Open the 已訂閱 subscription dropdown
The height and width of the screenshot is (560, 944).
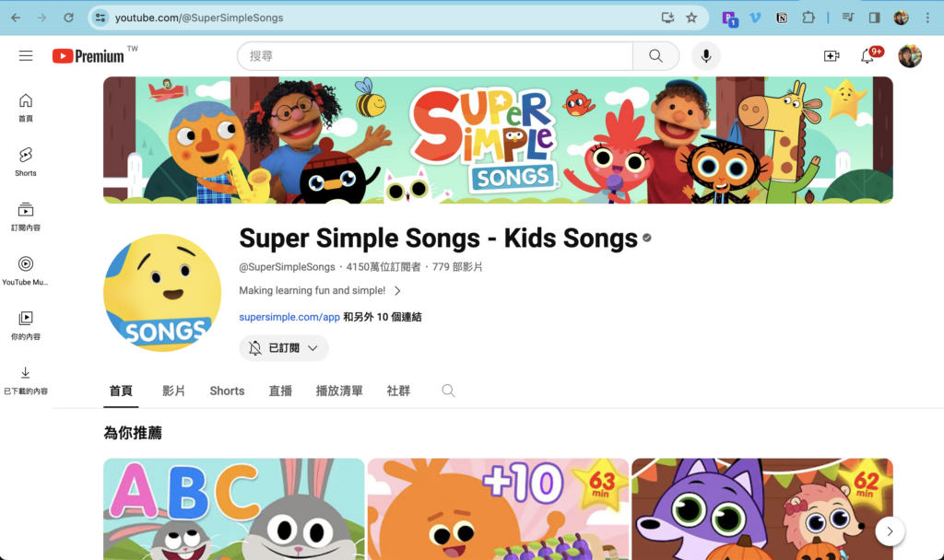tap(284, 347)
